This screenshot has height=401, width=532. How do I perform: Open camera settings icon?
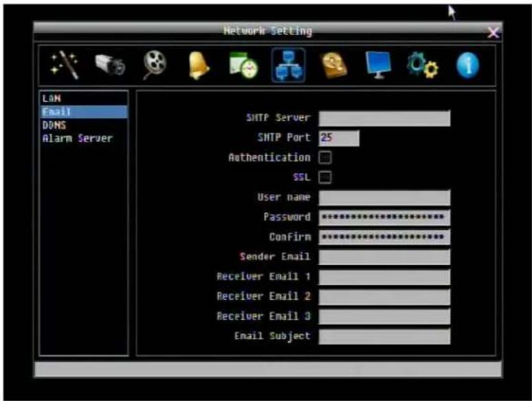110,65
